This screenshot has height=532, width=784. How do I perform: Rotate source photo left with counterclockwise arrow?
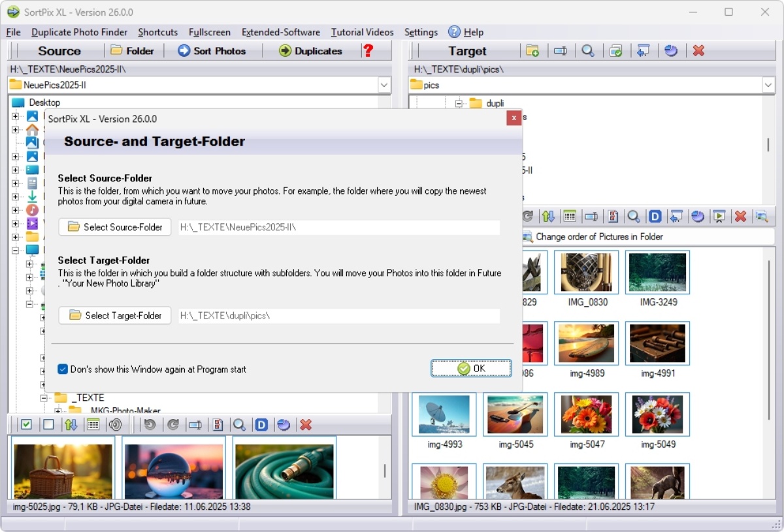(150, 425)
